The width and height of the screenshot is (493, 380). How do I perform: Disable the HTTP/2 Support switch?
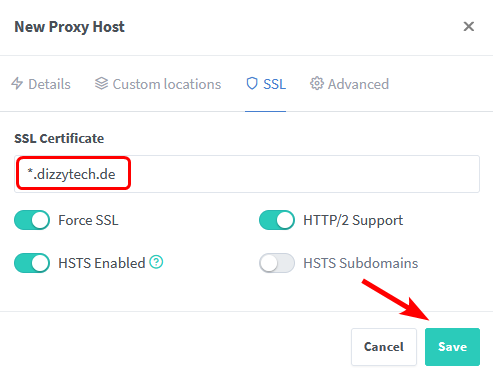click(277, 220)
